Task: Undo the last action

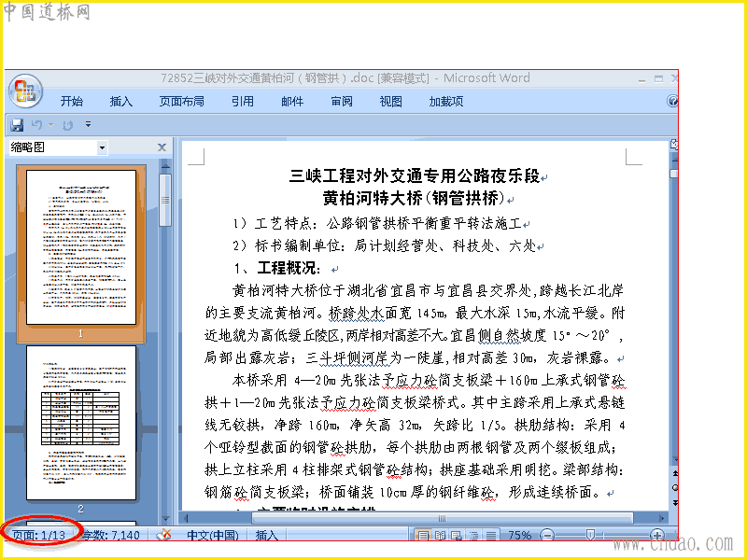Action: (36, 125)
